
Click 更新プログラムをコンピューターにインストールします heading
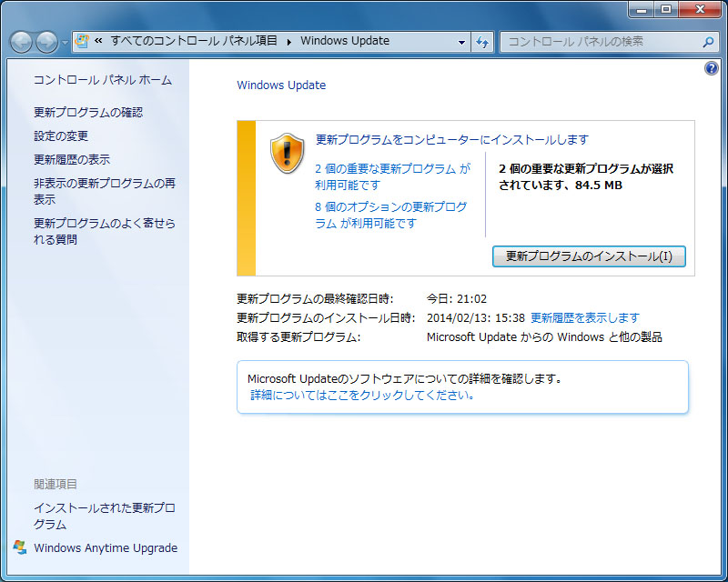coord(451,140)
